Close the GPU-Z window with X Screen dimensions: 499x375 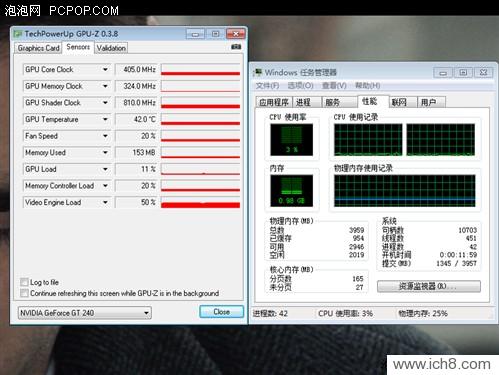[236, 34]
